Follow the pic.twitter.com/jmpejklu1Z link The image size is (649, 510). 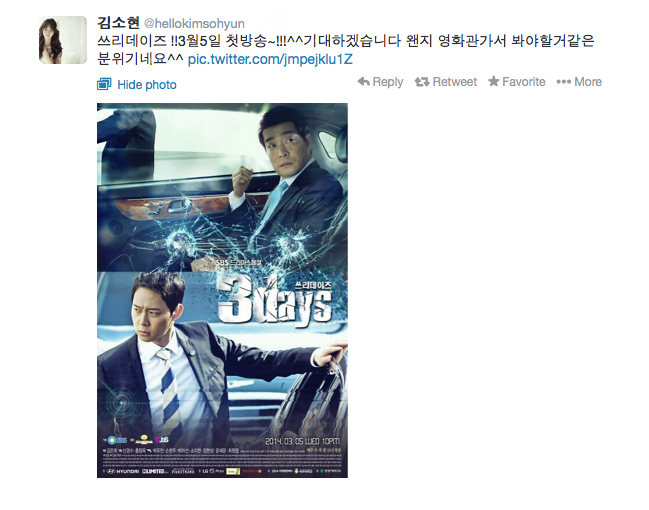coord(270,60)
